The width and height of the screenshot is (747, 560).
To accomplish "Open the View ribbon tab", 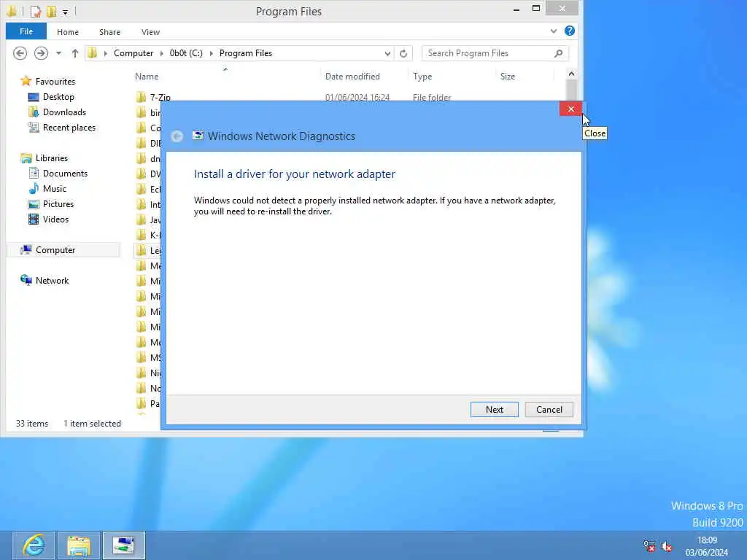I will 150,32.
